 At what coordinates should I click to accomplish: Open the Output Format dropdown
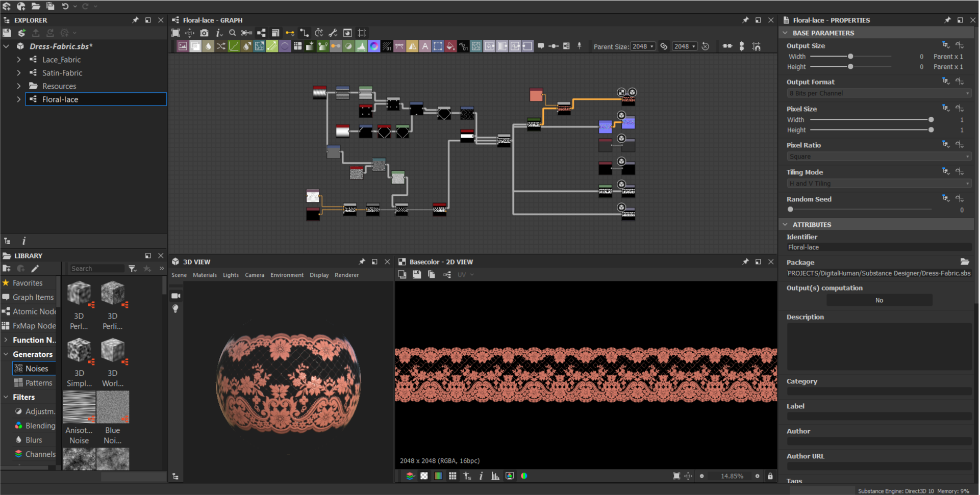coord(878,93)
